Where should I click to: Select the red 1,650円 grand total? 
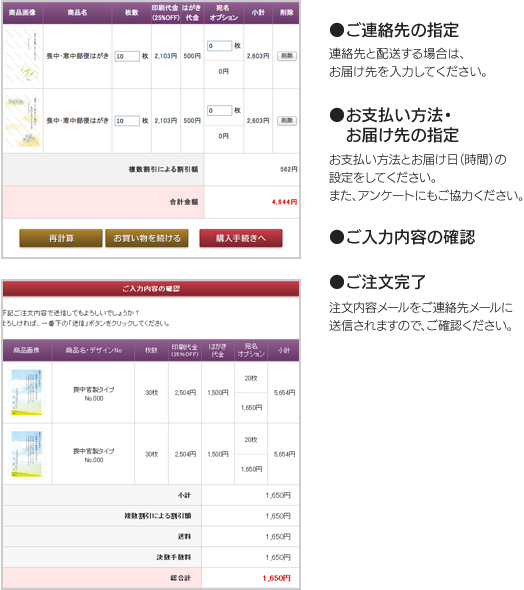click(277, 578)
